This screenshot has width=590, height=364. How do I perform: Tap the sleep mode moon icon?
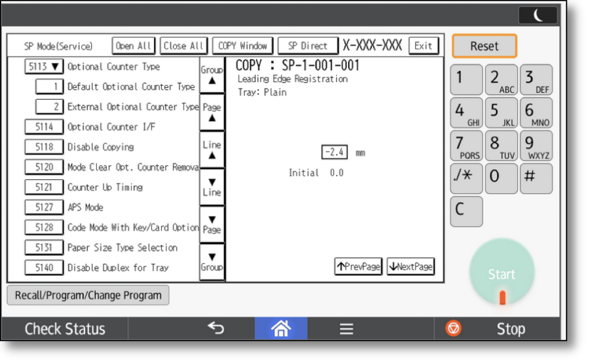pyautogui.click(x=537, y=15)
